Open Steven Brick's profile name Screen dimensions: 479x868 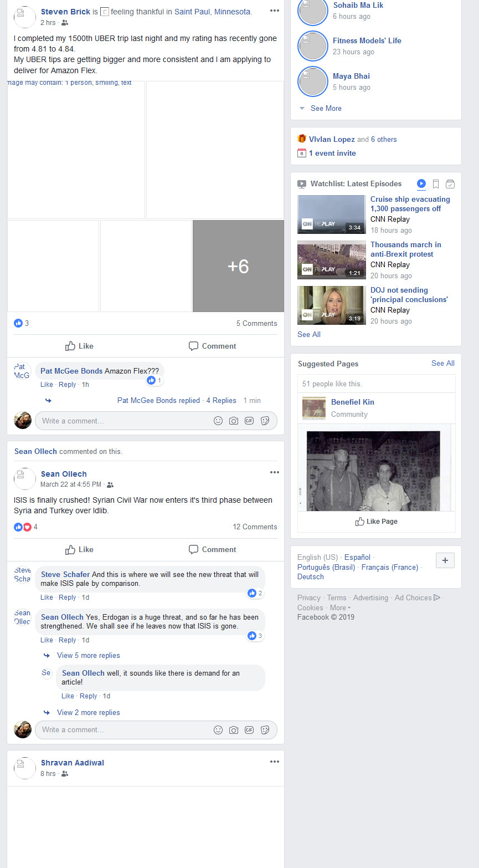(x=65, y=12)
